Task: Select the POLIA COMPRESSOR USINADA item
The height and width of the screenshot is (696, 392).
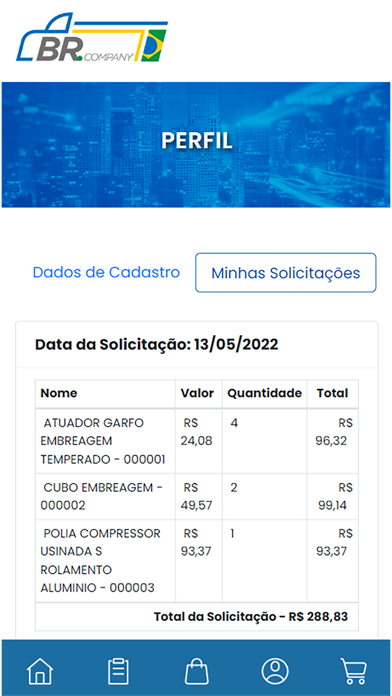Action: point(105,561)
